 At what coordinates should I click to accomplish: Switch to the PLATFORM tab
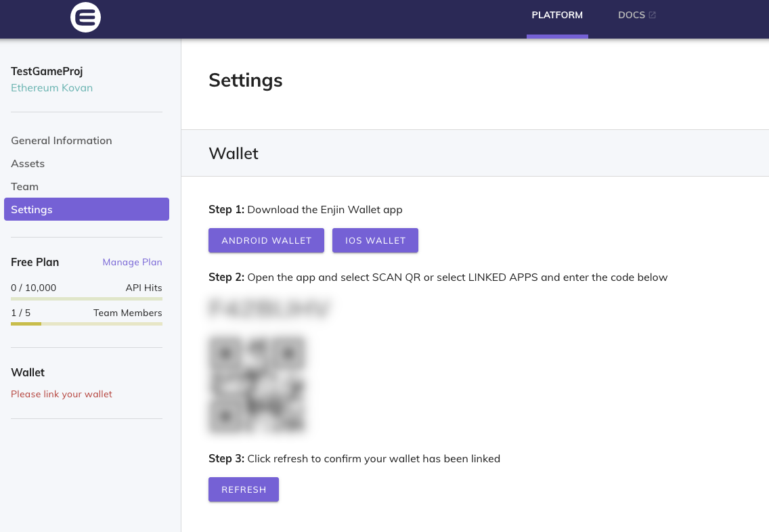pos(557,15)
